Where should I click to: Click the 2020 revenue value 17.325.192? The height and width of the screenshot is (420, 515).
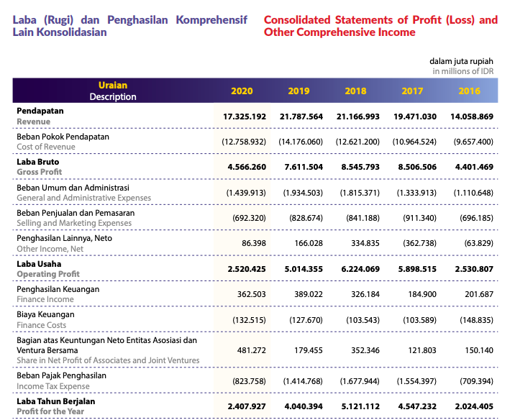pyautogui.click(x=245, y=117)
